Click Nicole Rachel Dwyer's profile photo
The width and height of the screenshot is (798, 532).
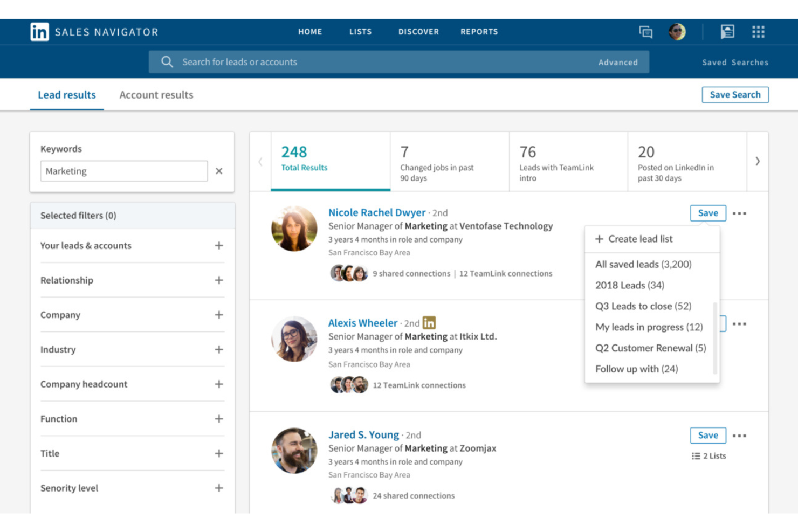294,229
